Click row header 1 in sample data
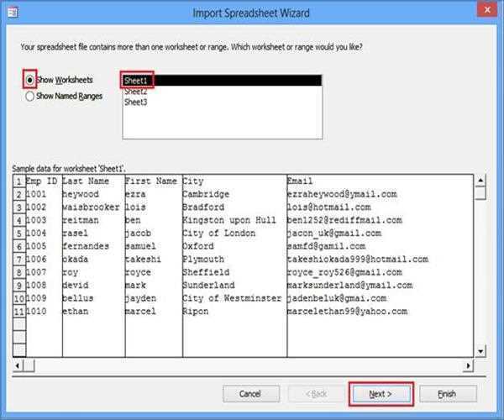Screen dimensions: 504x420 click(18, 181)
